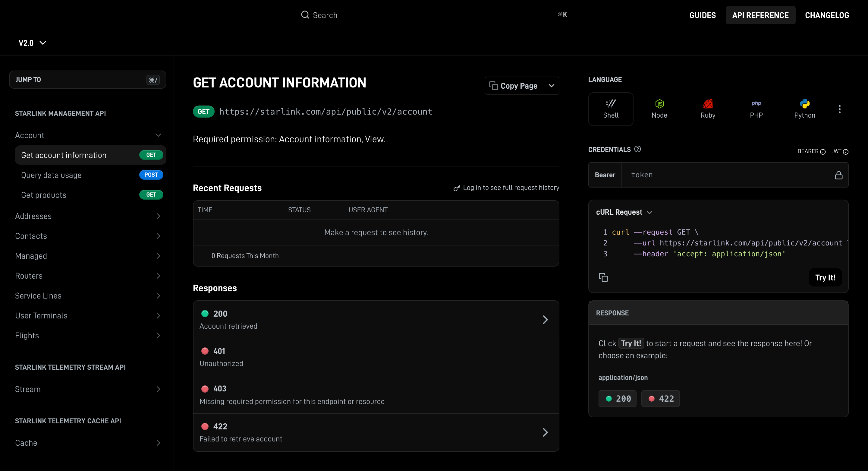The image size is (868, 471).
Task: Focus the Search field at top
Action: tap(434, 15)
